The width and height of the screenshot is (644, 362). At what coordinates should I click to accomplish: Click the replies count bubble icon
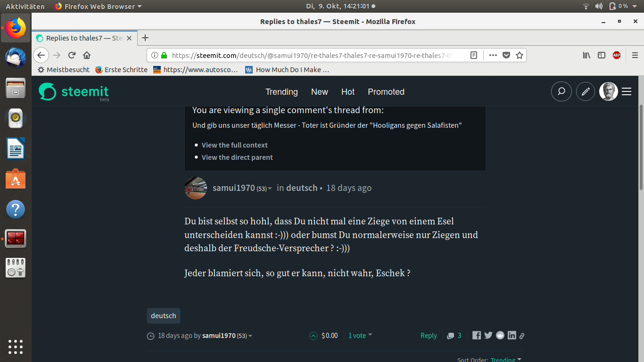pos(451,336)
